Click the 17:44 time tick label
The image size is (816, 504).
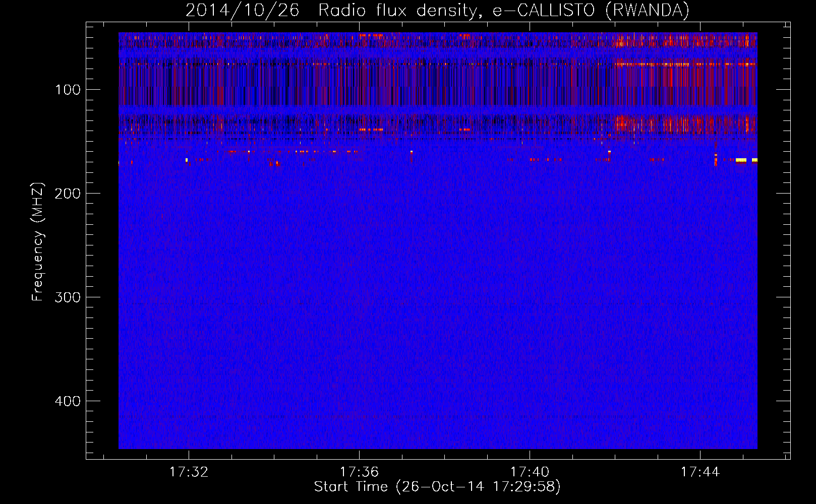coord(700,472)
